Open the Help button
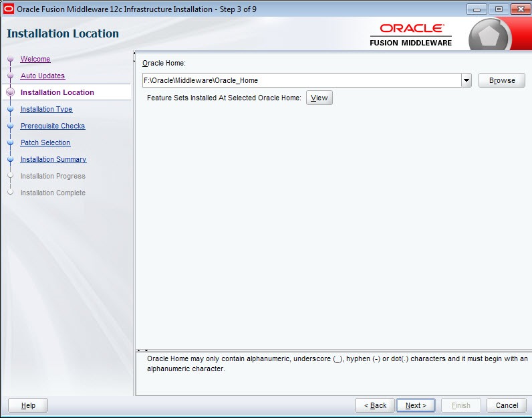This screenshot has height=420, width=532. pos(28,405)
